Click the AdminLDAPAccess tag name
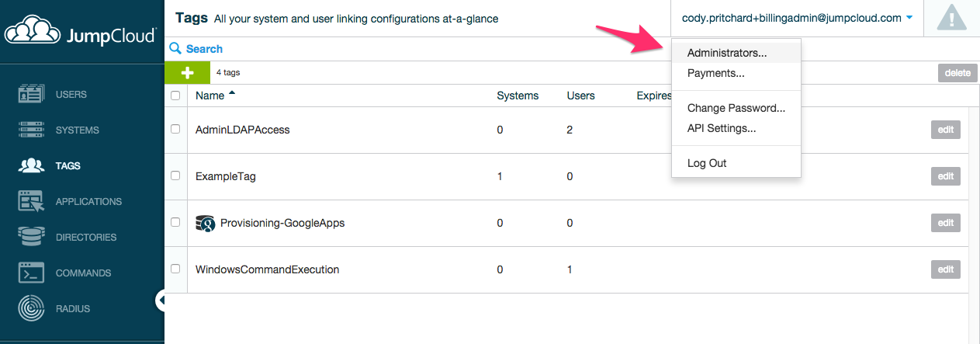The image size is (980, 344). pyautogui.click(x=242, y=130)
